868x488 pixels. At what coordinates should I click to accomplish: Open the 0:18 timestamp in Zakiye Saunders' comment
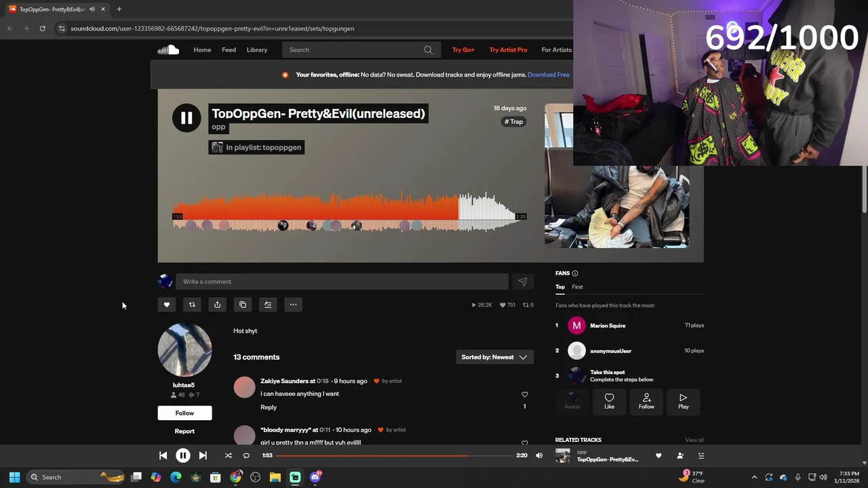click(322, 381)
